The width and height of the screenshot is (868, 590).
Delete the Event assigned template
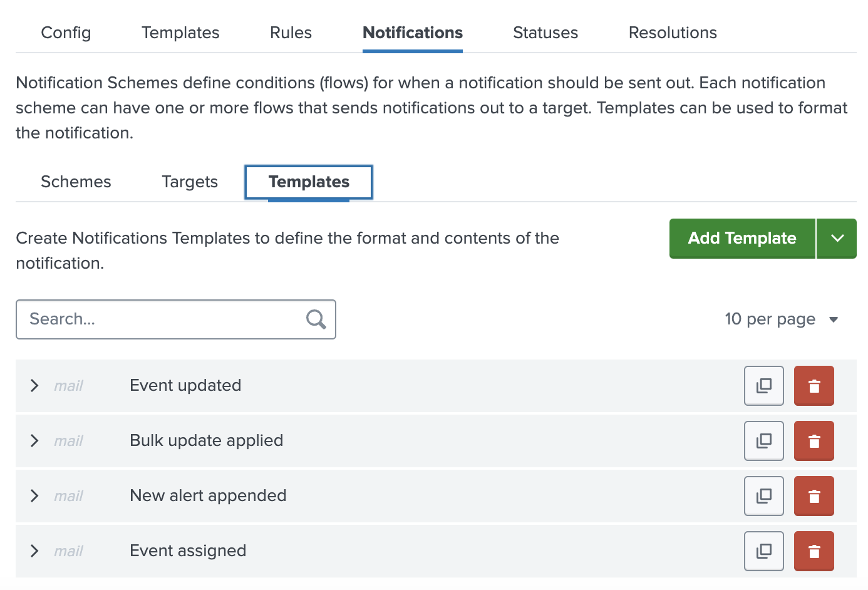[814, 551]
